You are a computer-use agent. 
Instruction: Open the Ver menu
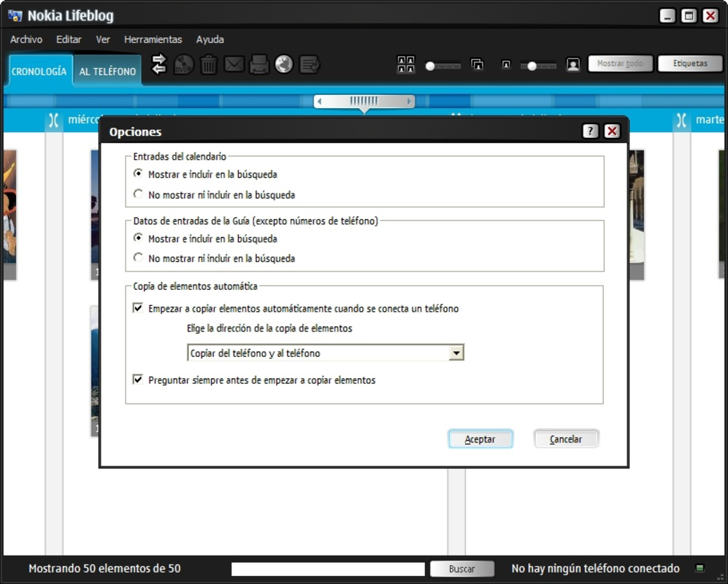pos(103,39)
